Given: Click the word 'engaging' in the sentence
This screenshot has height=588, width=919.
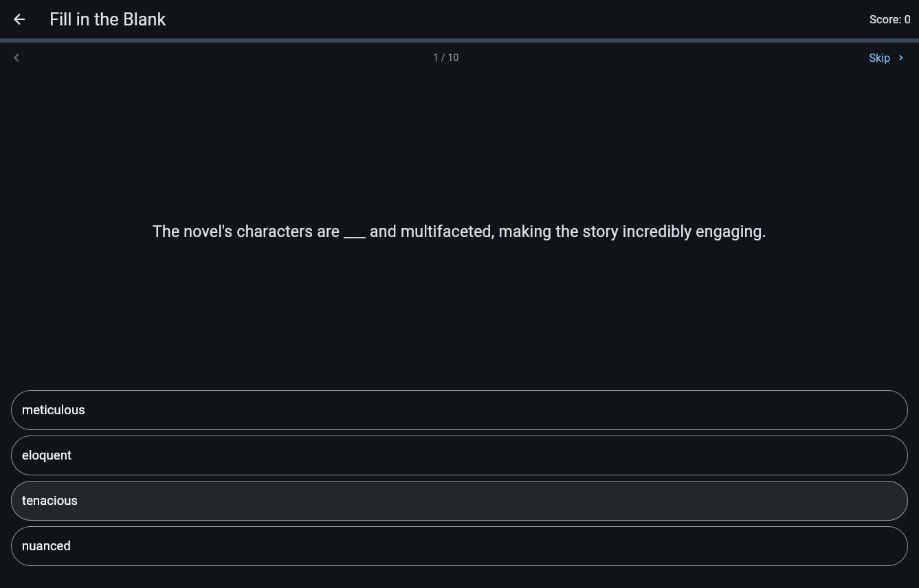Looking at the screenshot, I should pyautogui.click(x=730, y=232).
